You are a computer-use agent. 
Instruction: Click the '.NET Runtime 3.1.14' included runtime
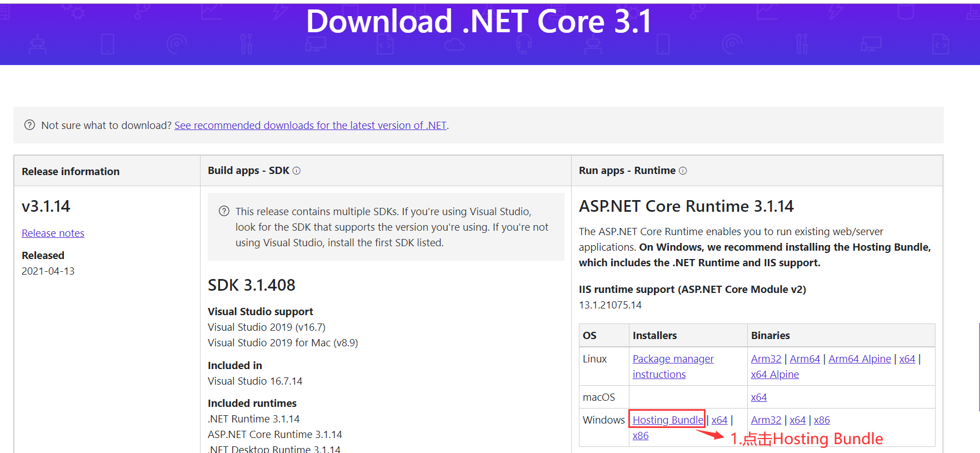click(x=253, y=419)
